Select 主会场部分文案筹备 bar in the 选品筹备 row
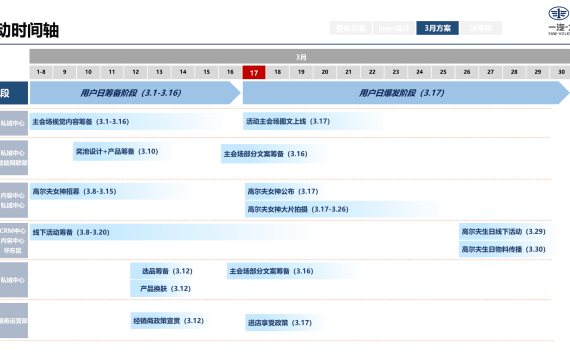The height and width of the screenshot is (360, 570). pyautogui.click(x=292, y=271)
